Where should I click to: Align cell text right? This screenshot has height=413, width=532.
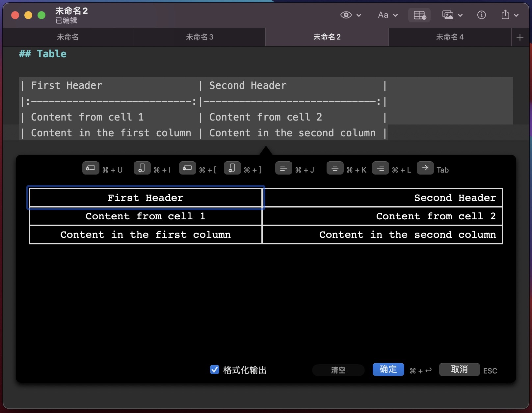pos(380,168)
